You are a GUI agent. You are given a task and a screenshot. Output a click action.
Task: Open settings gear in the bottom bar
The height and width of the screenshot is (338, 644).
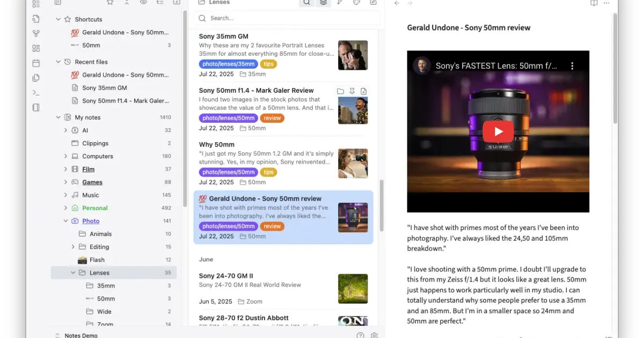click(x=375, y=335)
